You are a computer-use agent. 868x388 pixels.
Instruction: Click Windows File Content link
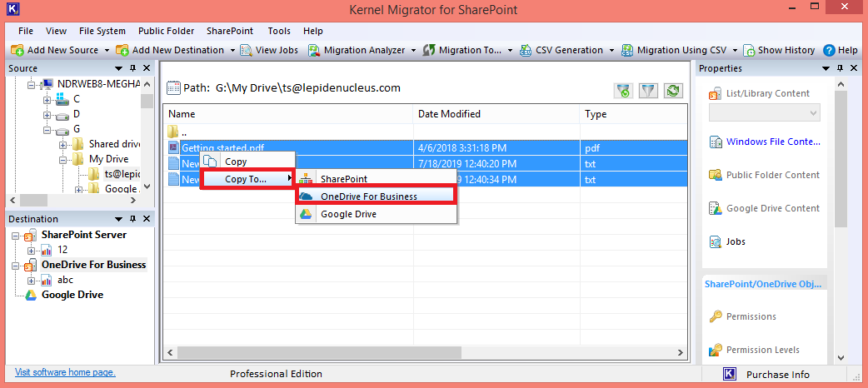(x=773, y=142)
